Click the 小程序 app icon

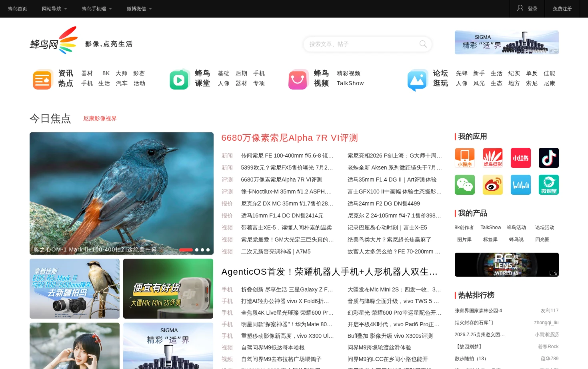(x=465, y=158)
